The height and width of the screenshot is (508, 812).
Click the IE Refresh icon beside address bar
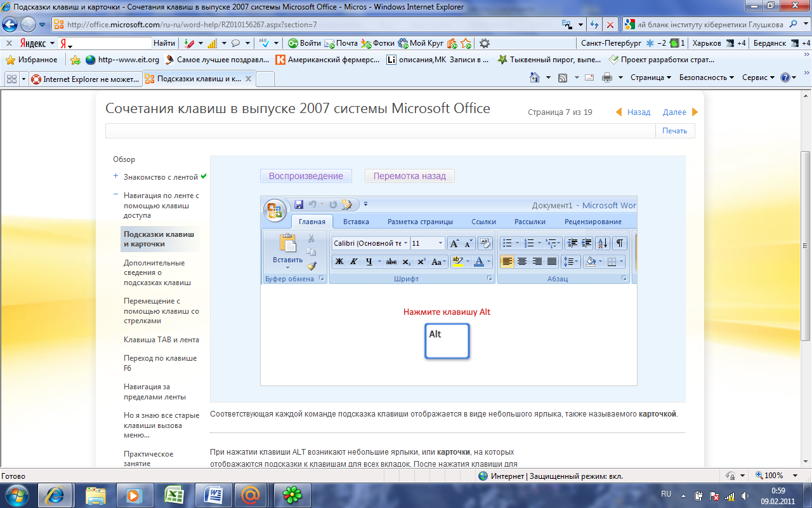pyautogui.click(x=595, y=25)
